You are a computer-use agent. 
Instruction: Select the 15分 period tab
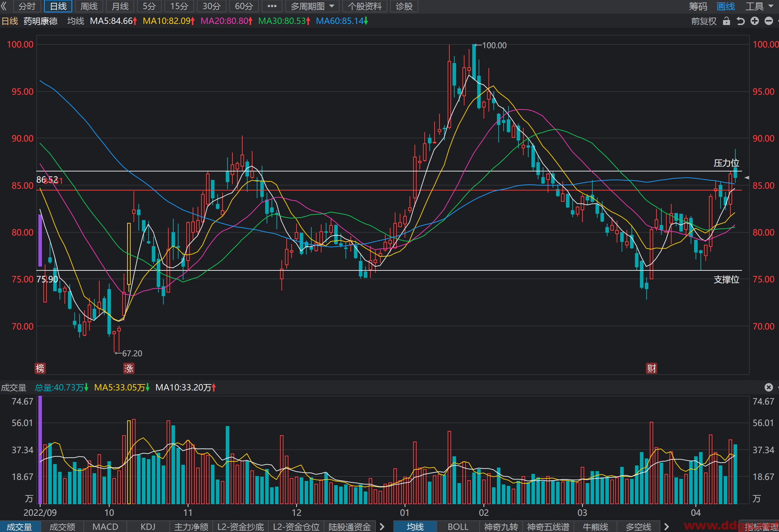(179, 6)
